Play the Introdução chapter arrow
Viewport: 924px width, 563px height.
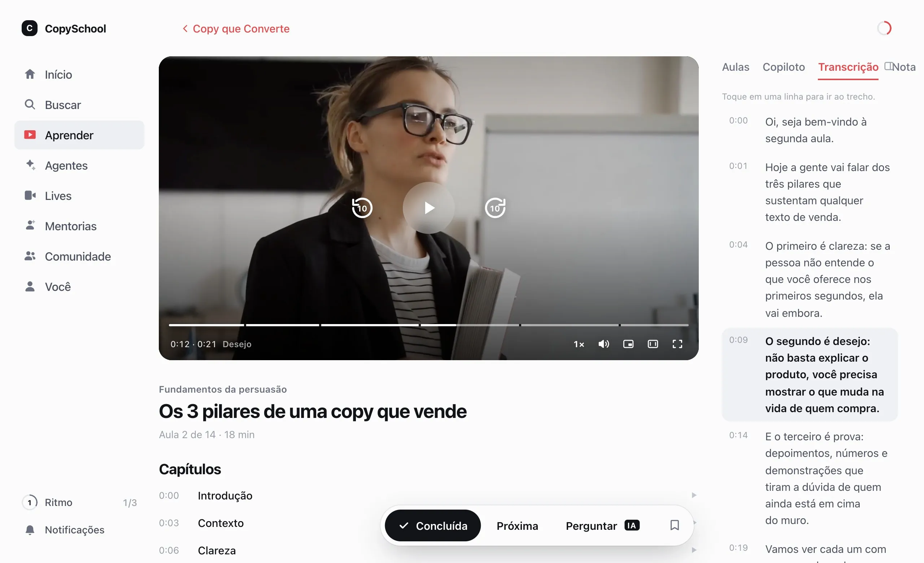pyautogui.click(x=694, y=496)
